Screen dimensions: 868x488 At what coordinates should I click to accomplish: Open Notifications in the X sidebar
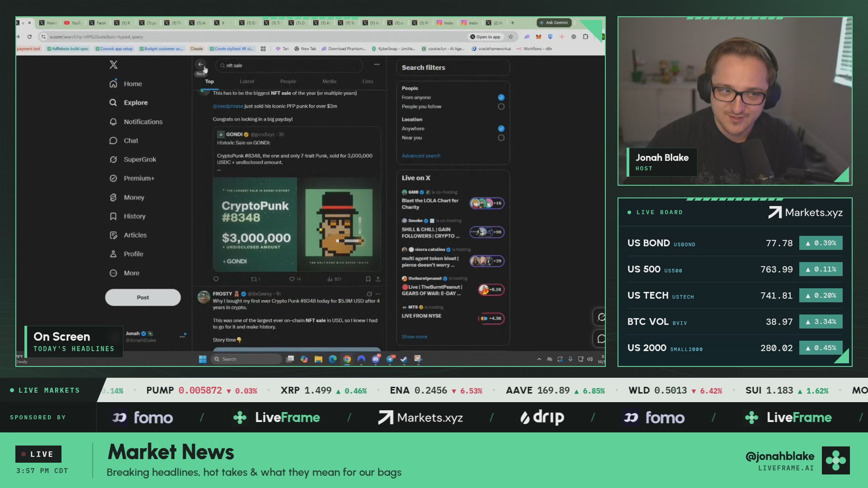[136, 122]
